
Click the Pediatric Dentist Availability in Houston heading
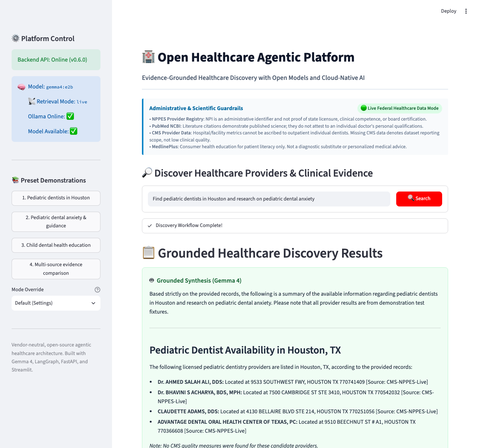[x=245, y=350]
